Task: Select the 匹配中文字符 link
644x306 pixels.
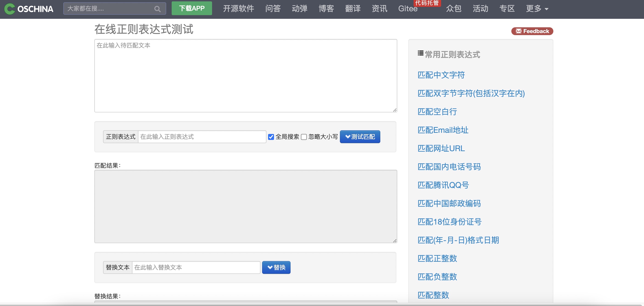Action: (441, 75)
